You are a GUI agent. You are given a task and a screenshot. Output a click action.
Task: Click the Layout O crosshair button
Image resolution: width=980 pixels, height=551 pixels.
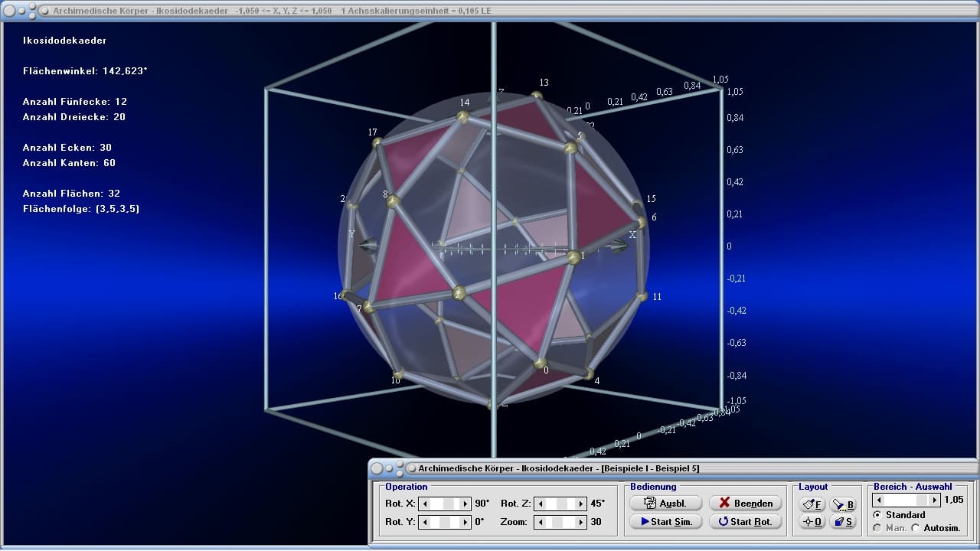[812, 522]
